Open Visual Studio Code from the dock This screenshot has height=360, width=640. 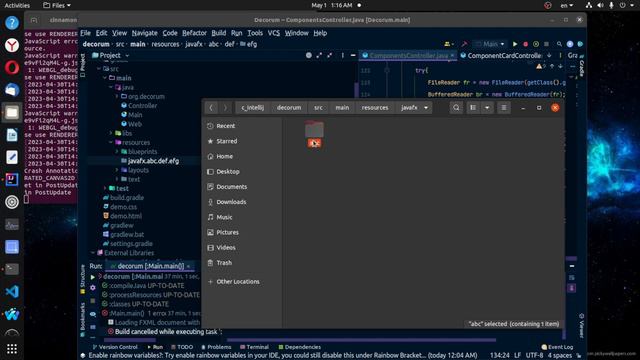pos(12,292)
